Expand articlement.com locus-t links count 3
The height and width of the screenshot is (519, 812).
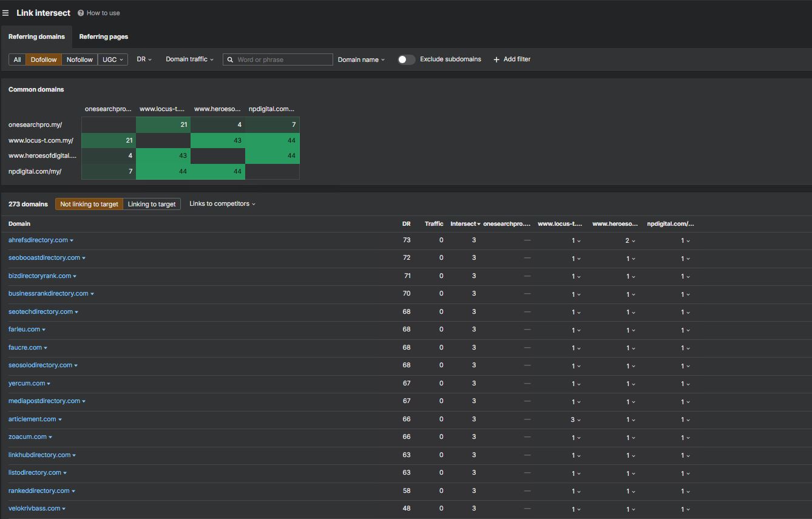tap(576, 420)
